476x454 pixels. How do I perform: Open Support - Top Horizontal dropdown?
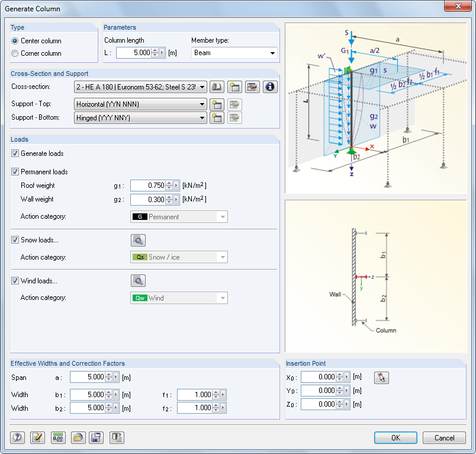(x=140, y=104)
